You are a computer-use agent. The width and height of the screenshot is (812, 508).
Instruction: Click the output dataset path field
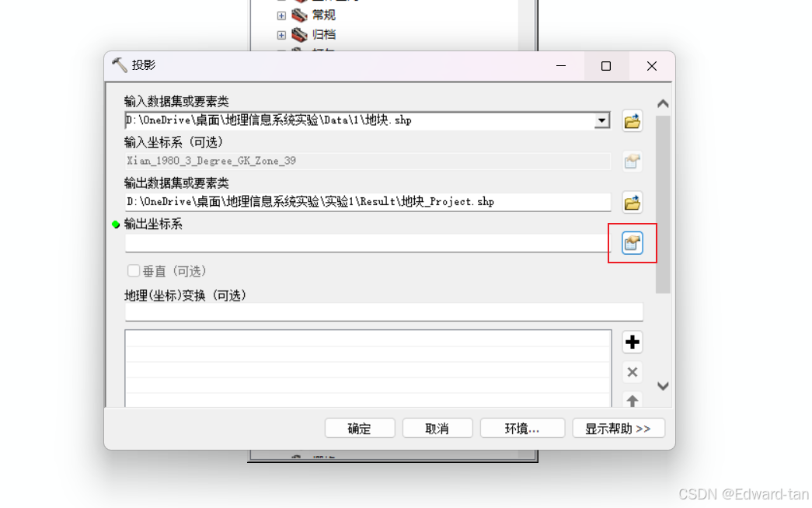(x=368, y=202)
